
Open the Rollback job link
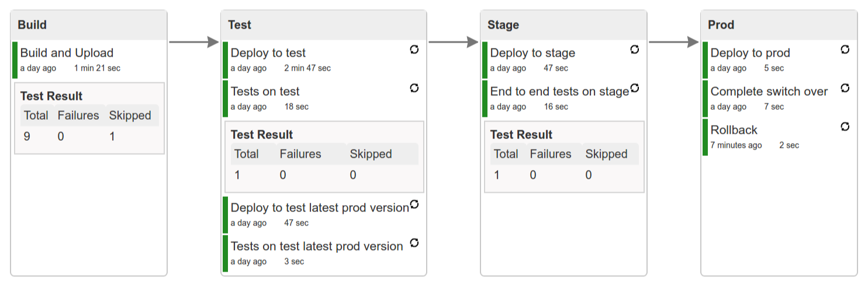click(734, 130)
